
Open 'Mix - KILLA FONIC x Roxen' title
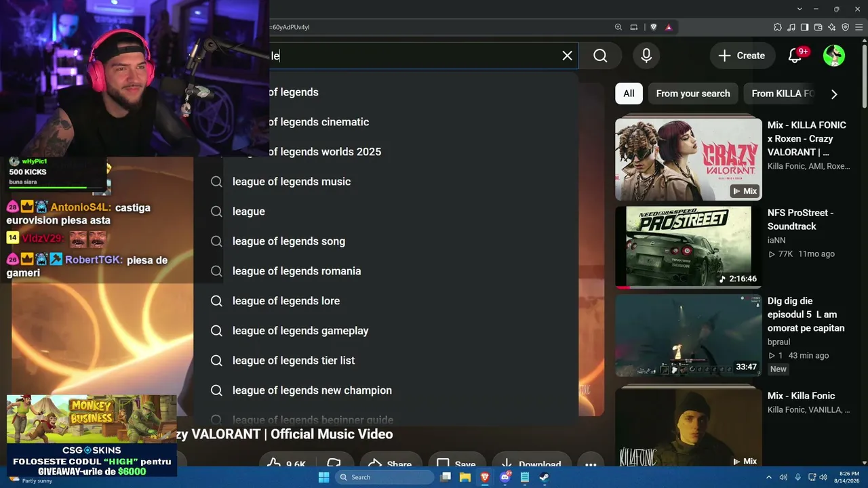[x=807, y=138]
